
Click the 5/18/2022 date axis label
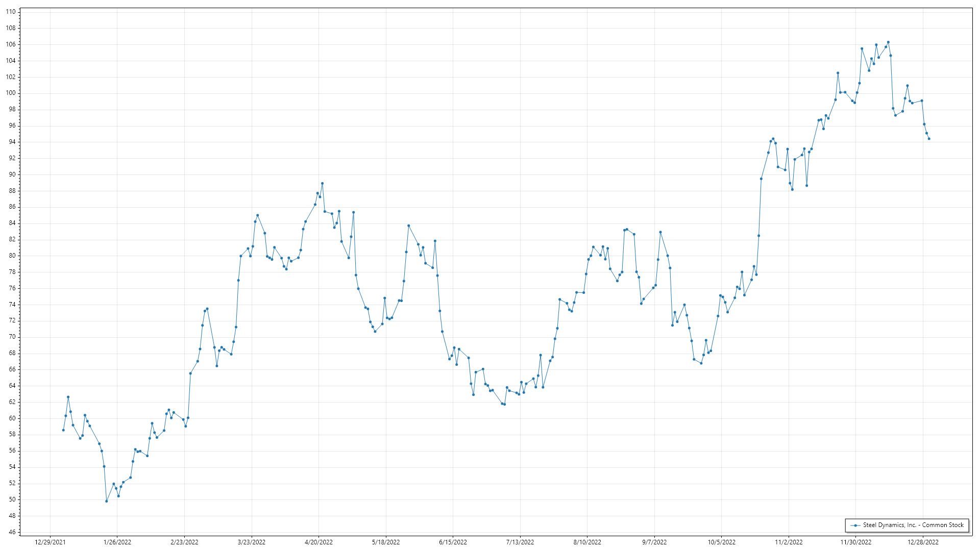click(x=386, y=542)
